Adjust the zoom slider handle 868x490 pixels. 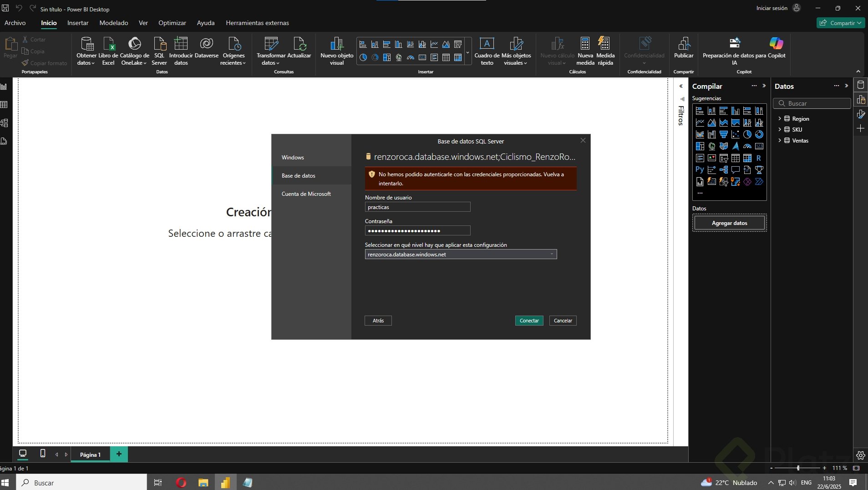point(798,468)
